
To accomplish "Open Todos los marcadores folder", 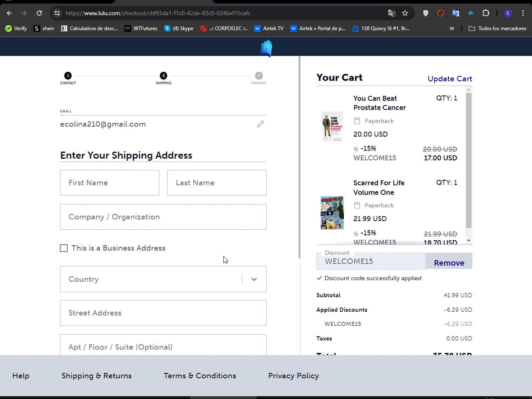I will point(497,28).
